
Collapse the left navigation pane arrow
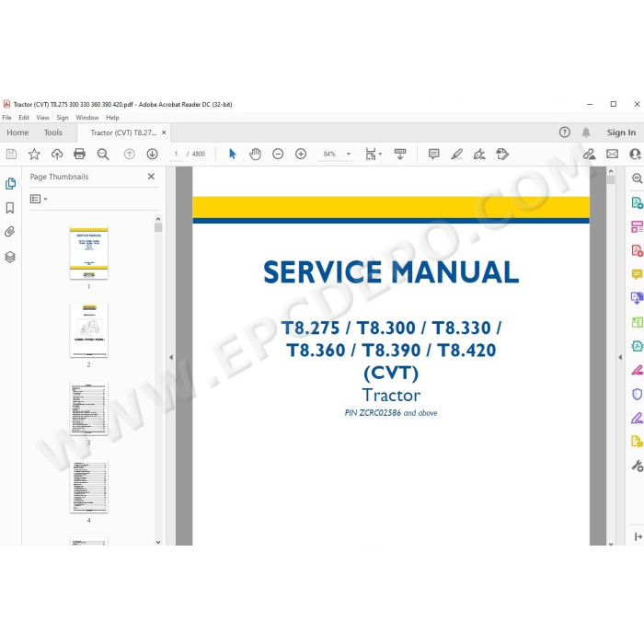[171, 357]
